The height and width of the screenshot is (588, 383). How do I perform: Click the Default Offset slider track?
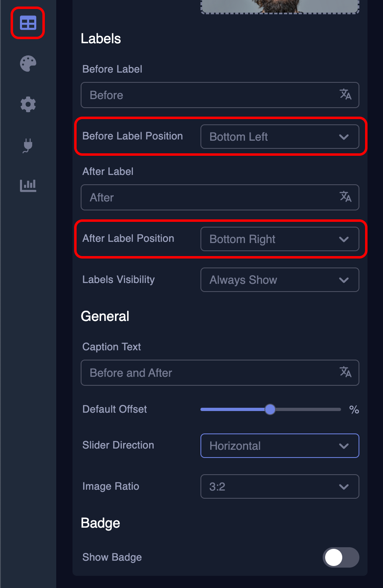pyautogui.click(x=270, y=409)
